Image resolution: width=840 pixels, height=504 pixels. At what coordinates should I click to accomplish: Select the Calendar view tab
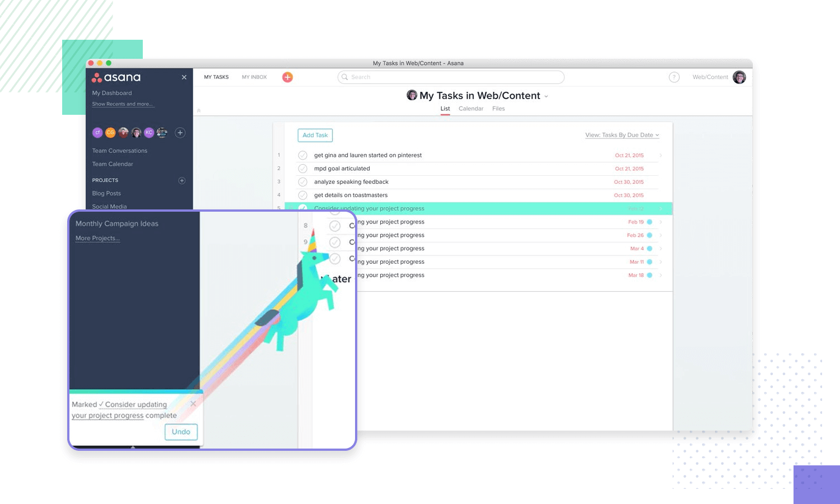(x=471, y=109)
